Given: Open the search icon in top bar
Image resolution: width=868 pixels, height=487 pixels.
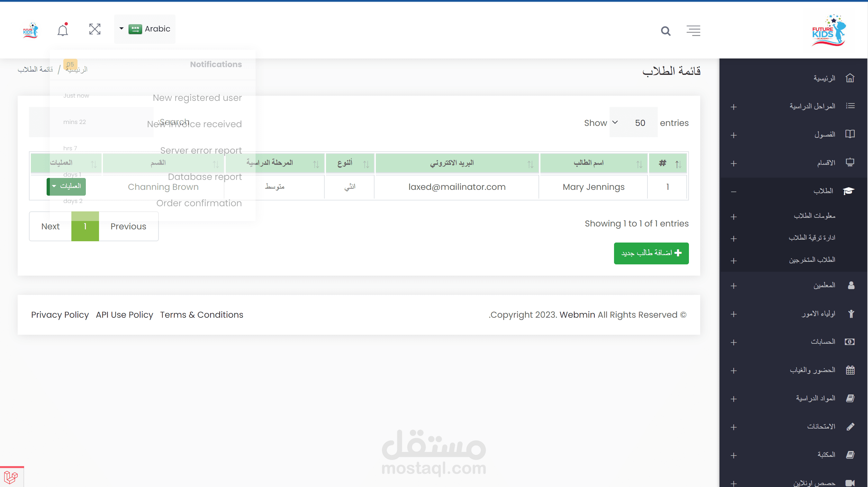Looking at the screenshot, I should click(665, 31).
